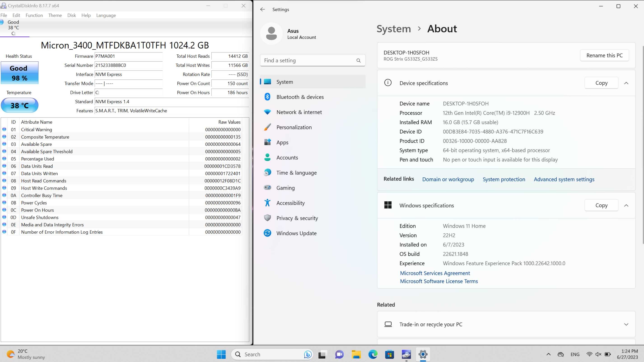Click the Asus account avatar
Screen dimensions: 644x362
271,33
